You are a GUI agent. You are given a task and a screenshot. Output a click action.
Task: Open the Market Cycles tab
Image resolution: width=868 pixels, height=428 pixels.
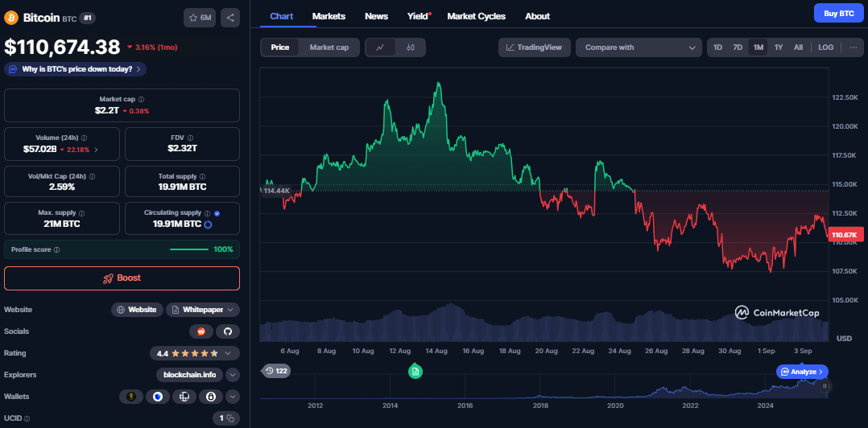[x=476, y=17]
